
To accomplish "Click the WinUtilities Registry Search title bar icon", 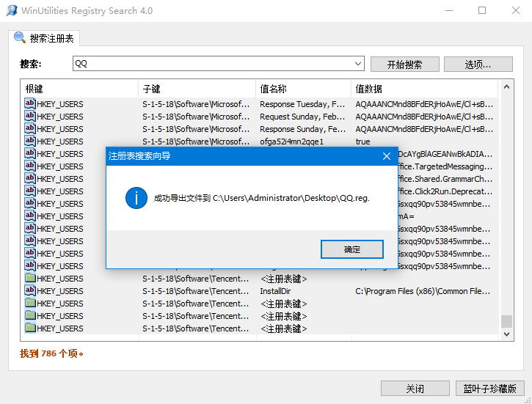I will tap(12, 10).
